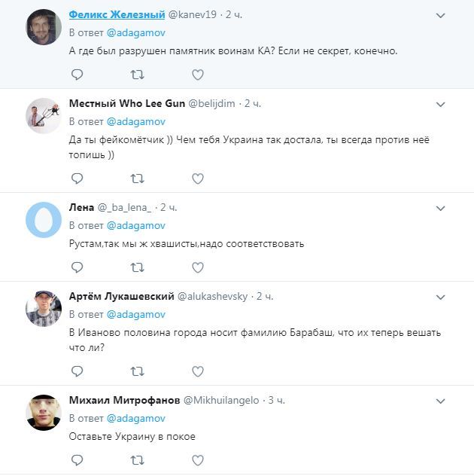Screen dimensions: 474x476
Task: Retweet Михаил Митрофанов's tweet
Action: click(137, 460)
